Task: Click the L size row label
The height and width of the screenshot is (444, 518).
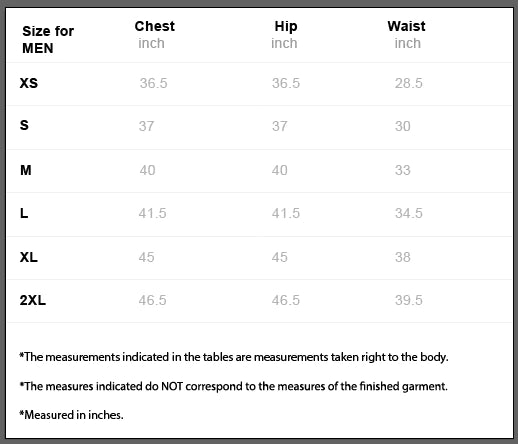Action: pos(24,213)
